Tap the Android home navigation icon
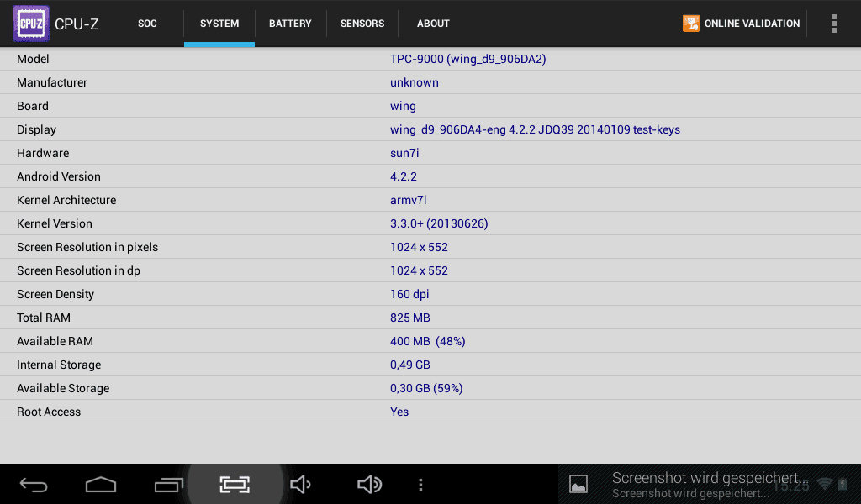This screenshot has width=861, height=504. click(101, 485)
